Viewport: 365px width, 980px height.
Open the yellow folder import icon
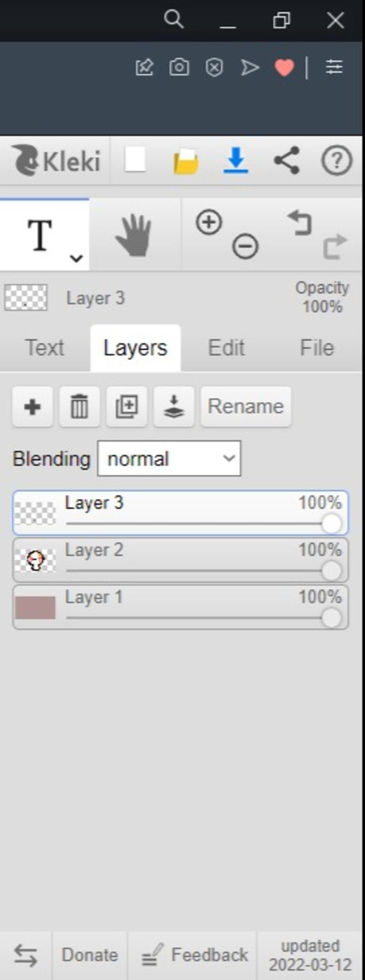click(x=186, y=161)
